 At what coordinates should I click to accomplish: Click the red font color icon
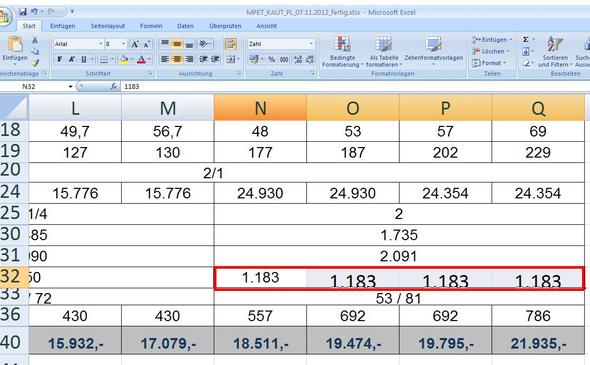pyautogui.click(x=141, y=59)
